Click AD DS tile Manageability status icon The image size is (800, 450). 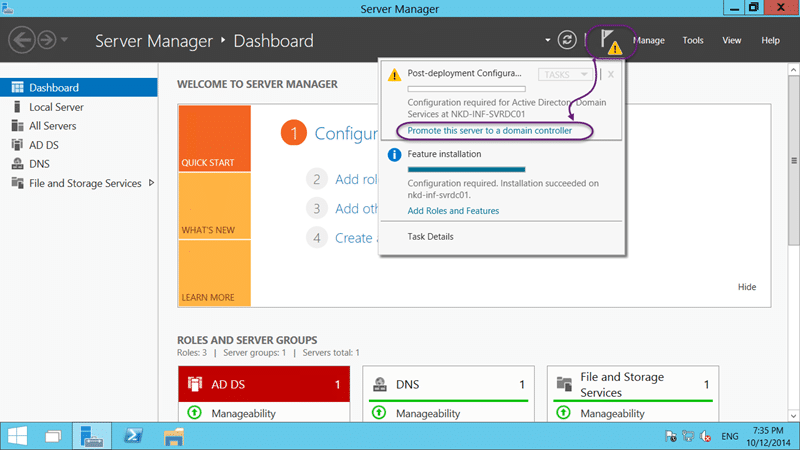194,412
